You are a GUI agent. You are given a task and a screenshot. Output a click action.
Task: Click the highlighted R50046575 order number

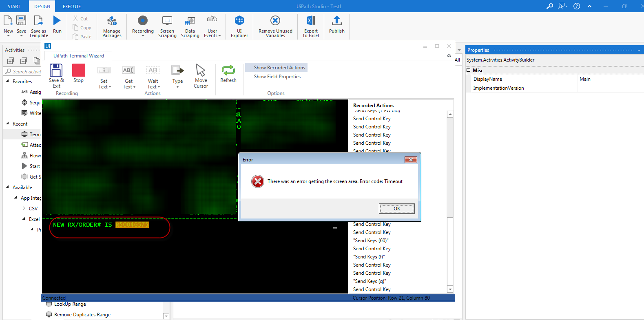(x=132, y=225)
